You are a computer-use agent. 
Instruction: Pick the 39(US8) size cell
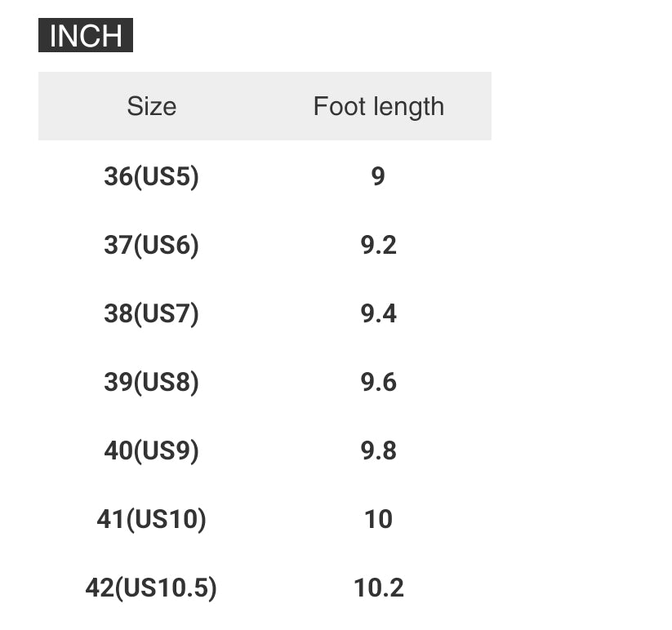(x=151, y=382)
